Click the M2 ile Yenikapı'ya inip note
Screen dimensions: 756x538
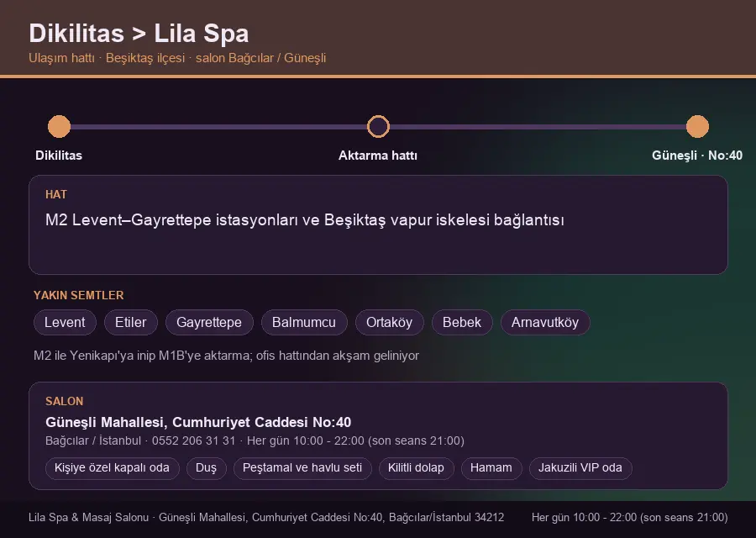(226, 356)
